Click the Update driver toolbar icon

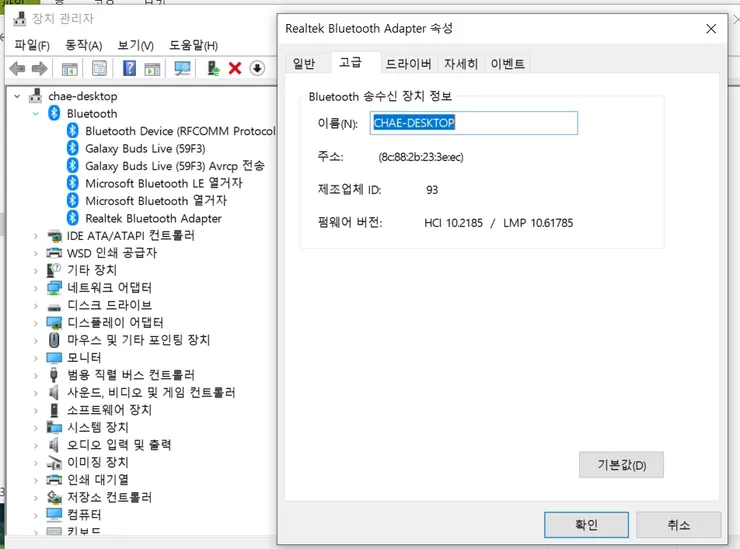(213, 69)
